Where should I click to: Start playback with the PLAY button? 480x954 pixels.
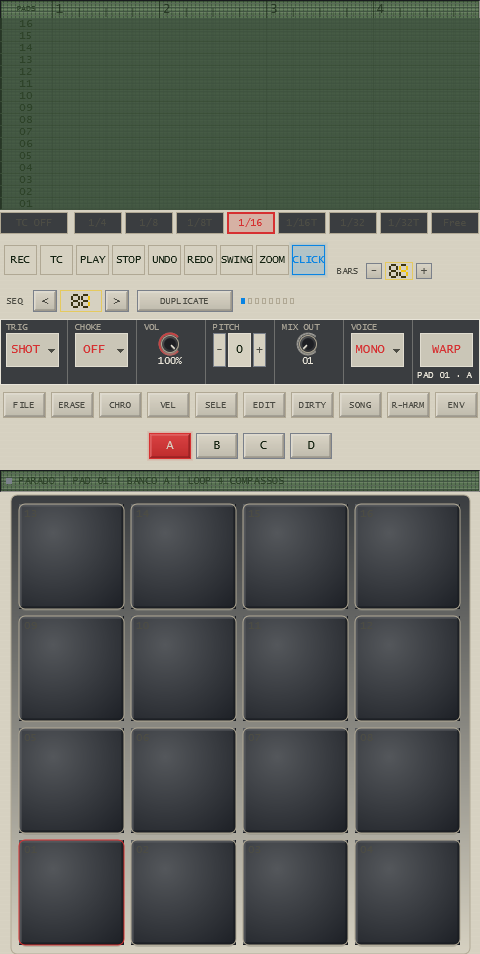coord(92,260)
